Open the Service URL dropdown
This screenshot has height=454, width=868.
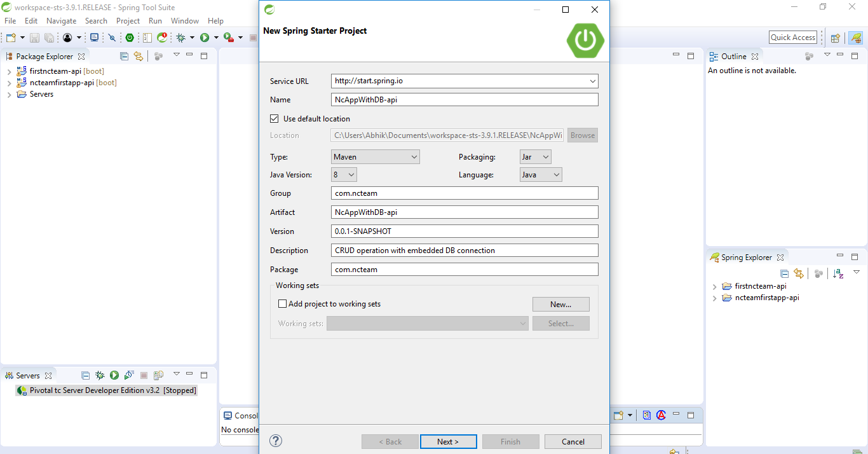[x=593, y=81]
